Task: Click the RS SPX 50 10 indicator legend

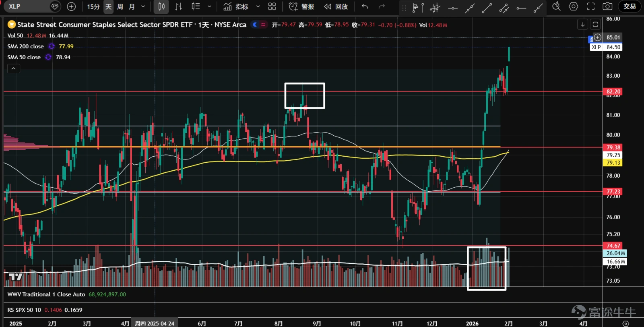Action: pyautogui.click(x=24, y=310)
